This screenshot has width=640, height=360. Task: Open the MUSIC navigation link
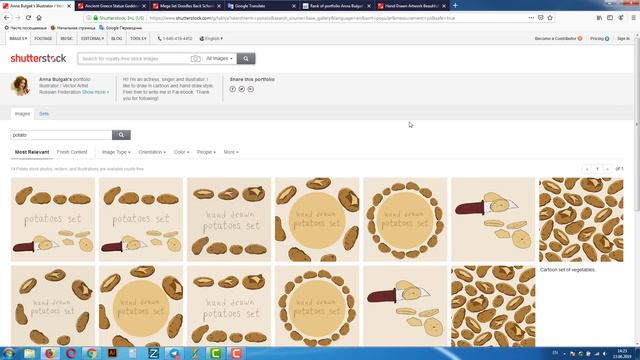coord(67,38)
